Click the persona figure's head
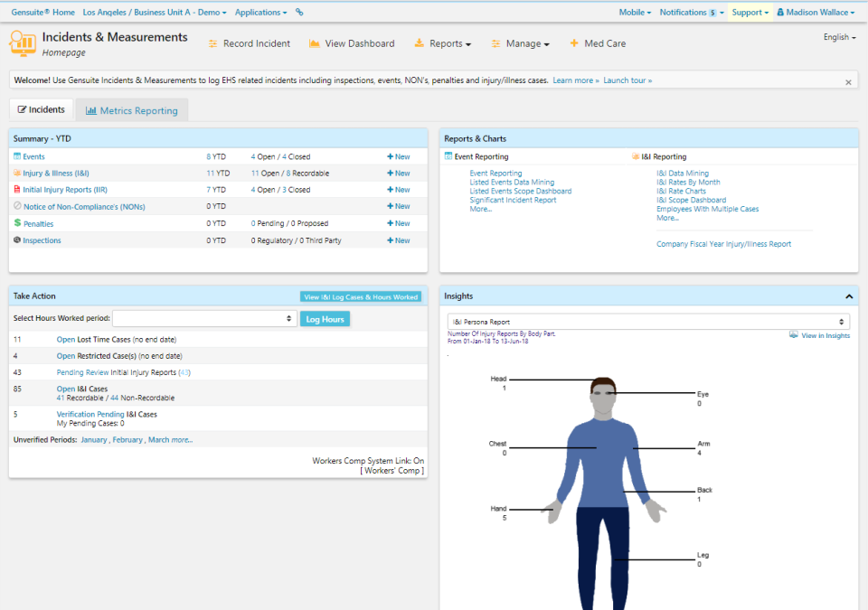The width and height of the screenshot is (868, 610). pyautogui.click(x=603, y=394)
